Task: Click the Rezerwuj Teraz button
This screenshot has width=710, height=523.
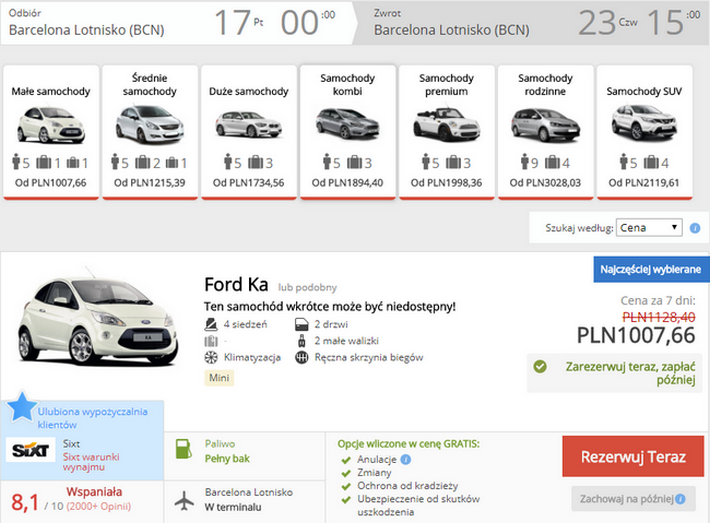Action: click(633, 456)
